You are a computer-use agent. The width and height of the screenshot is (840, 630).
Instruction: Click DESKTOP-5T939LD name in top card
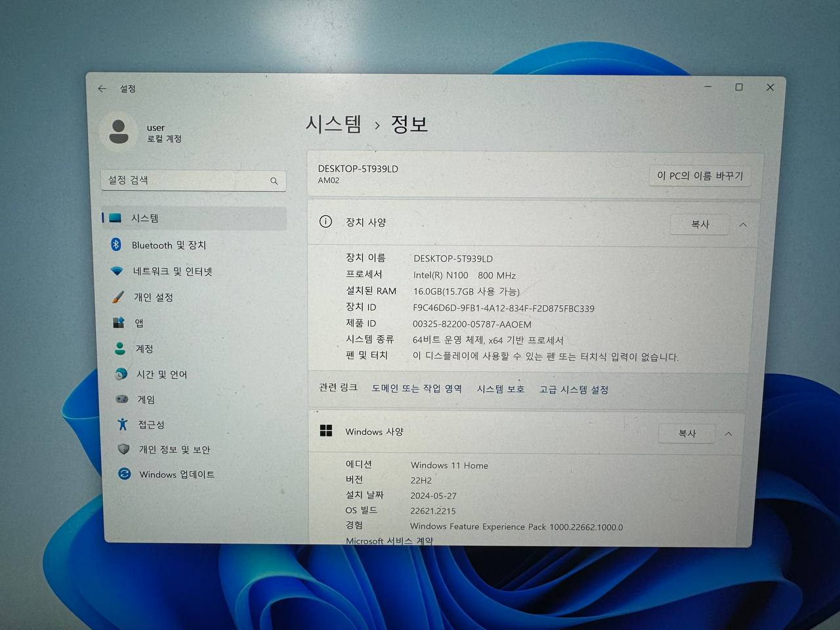click(x=358, y=169)
